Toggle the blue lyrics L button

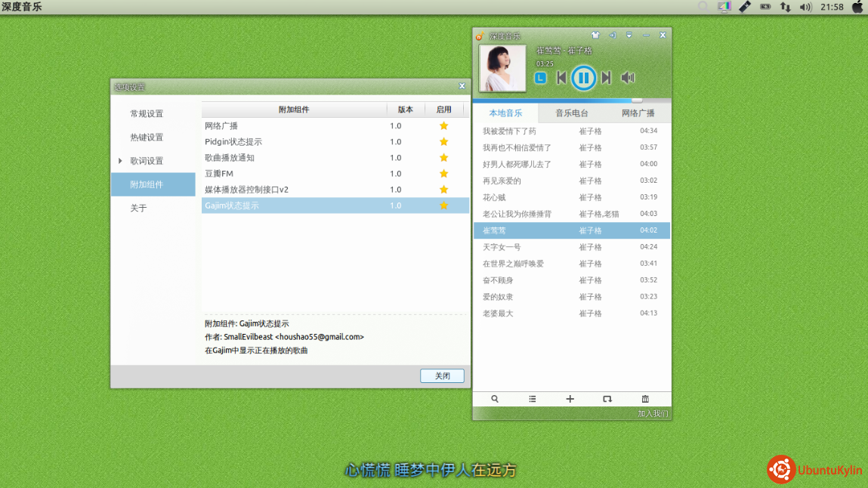[x=540, y=78]
